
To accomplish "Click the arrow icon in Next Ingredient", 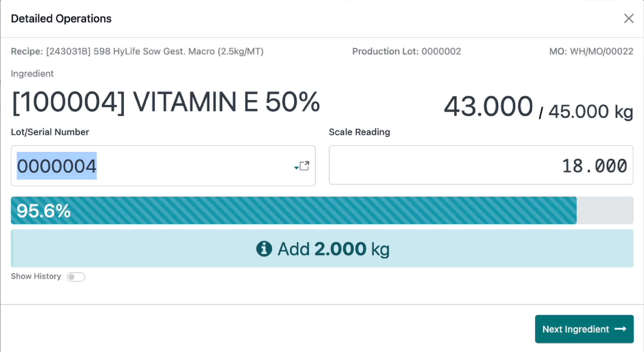I will point(620,329).
